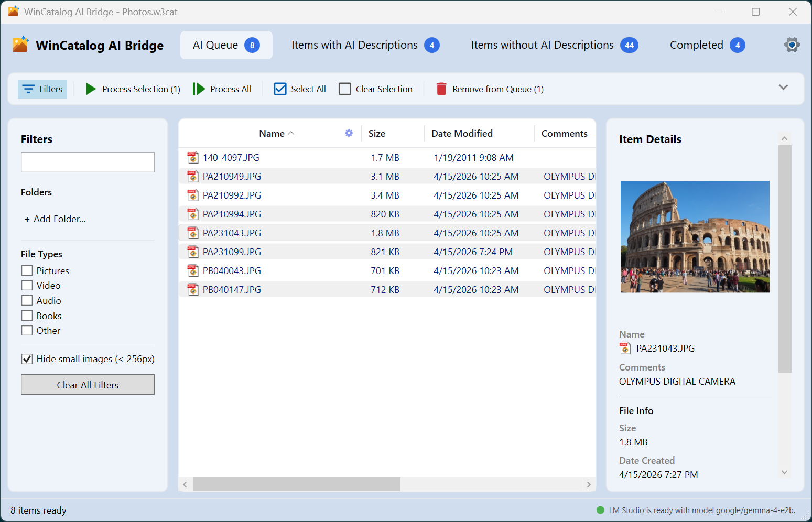Uncheck Hide small images option
The image size is (812, 522).
point(27,359)
